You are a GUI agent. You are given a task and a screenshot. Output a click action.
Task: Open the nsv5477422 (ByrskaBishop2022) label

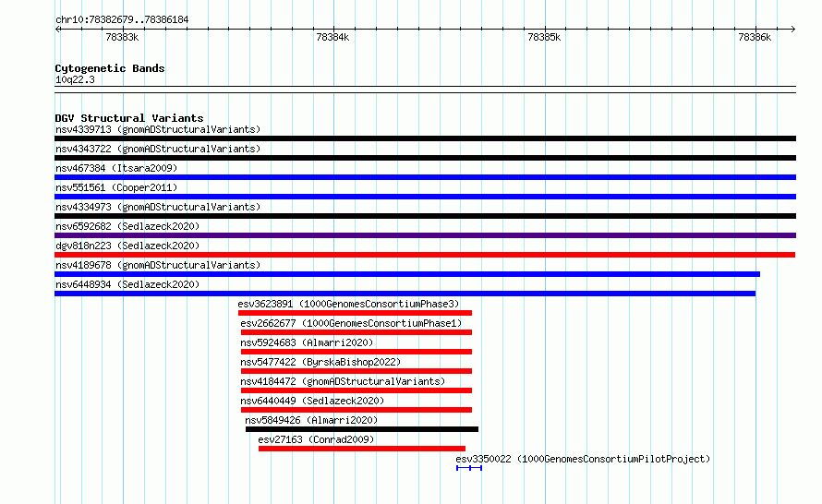pos(320,362)
